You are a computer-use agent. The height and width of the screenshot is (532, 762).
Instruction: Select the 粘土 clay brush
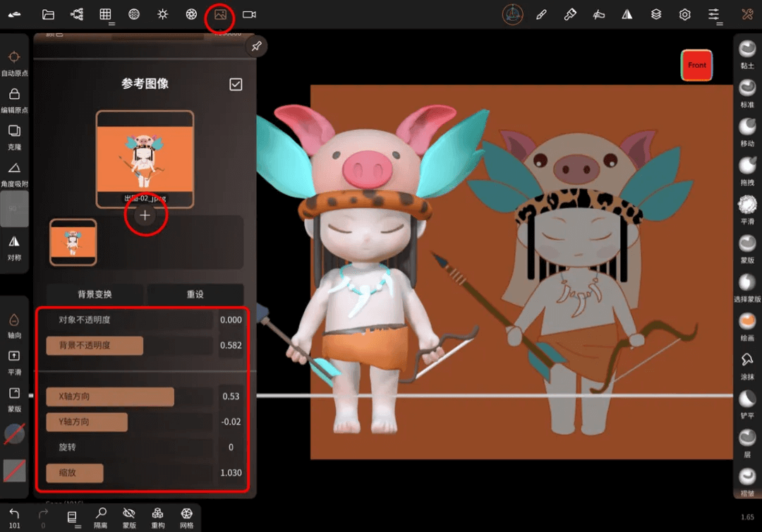747,55
